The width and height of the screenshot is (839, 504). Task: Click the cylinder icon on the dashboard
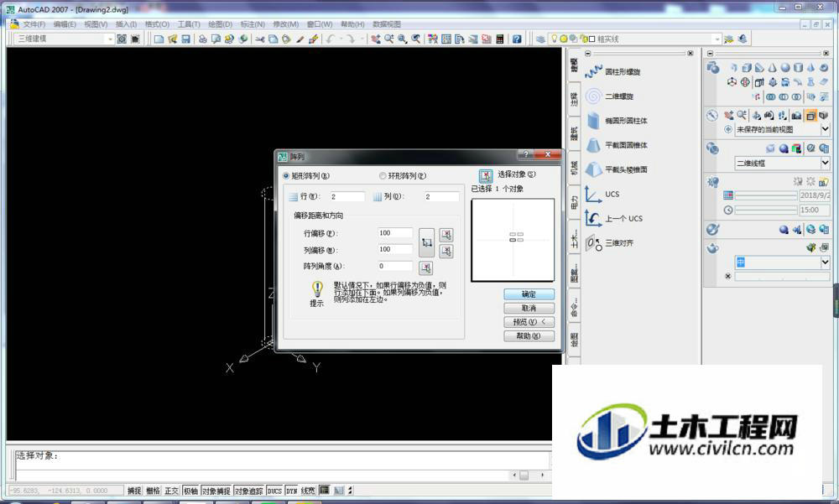pos(799,68)
